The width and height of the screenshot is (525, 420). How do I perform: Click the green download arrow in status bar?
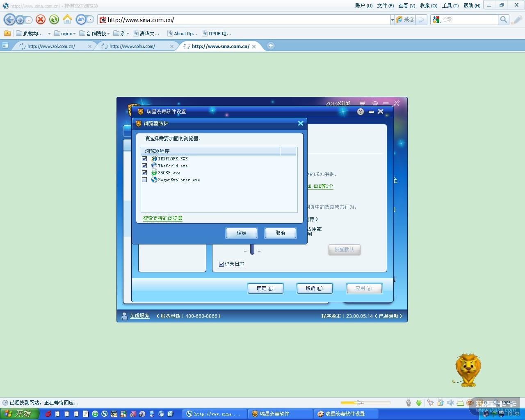tap(419, 403)
